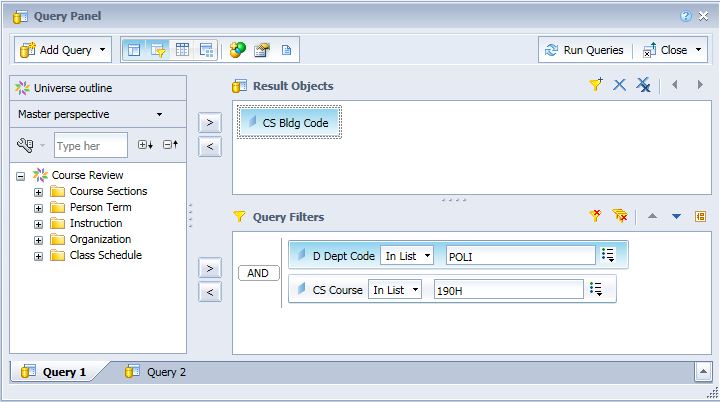Remove selected result object X icon
720x402 pixels.
click(x=619, y=85)
